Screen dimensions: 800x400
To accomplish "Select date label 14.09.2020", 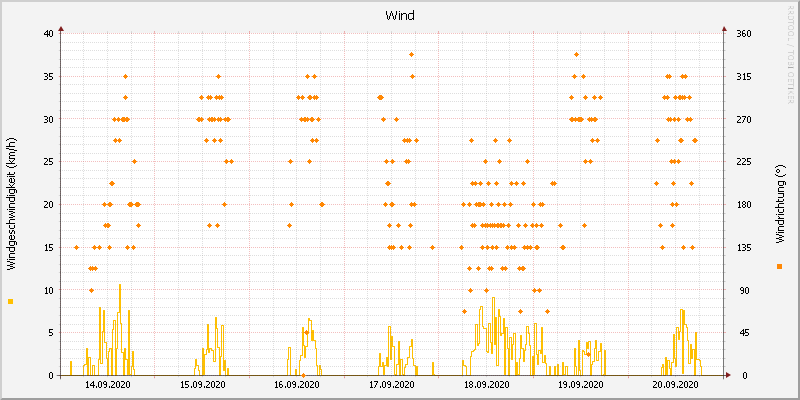I will point(108,385).
